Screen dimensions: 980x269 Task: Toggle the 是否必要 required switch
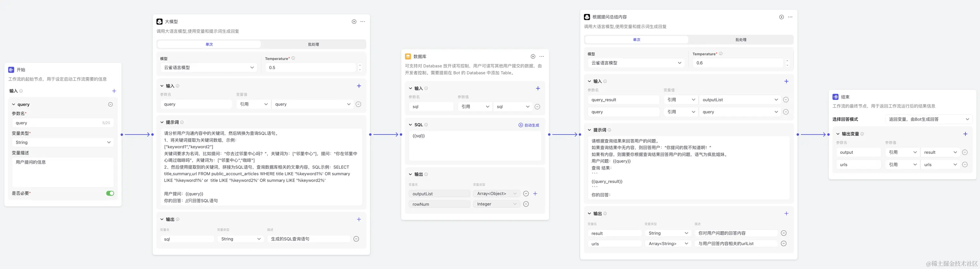pos(110,193)
